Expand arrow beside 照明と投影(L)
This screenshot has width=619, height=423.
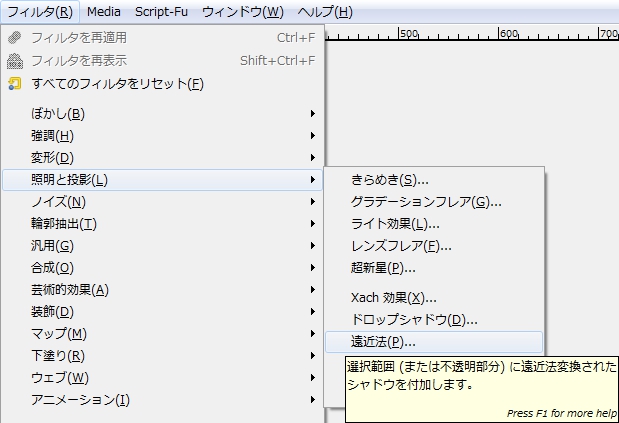click(x=313, y=180)
